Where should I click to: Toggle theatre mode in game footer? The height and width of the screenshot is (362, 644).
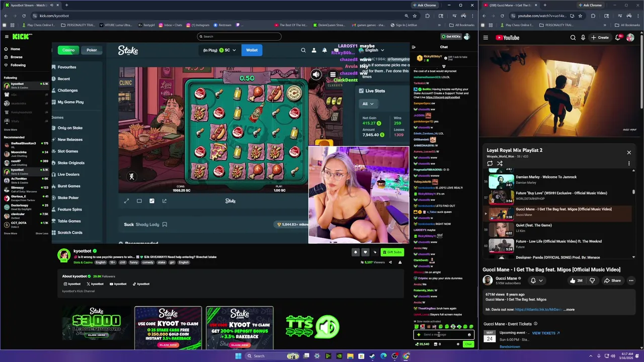click(x=139, y=201)
